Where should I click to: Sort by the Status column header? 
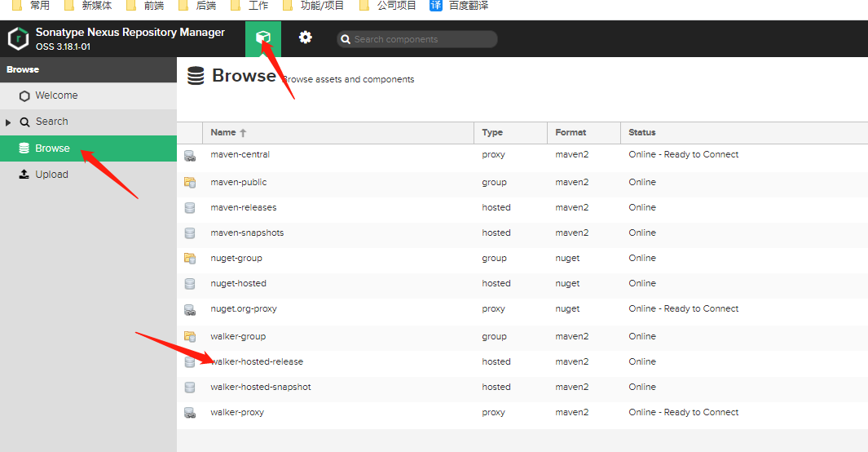click(744, 132)
